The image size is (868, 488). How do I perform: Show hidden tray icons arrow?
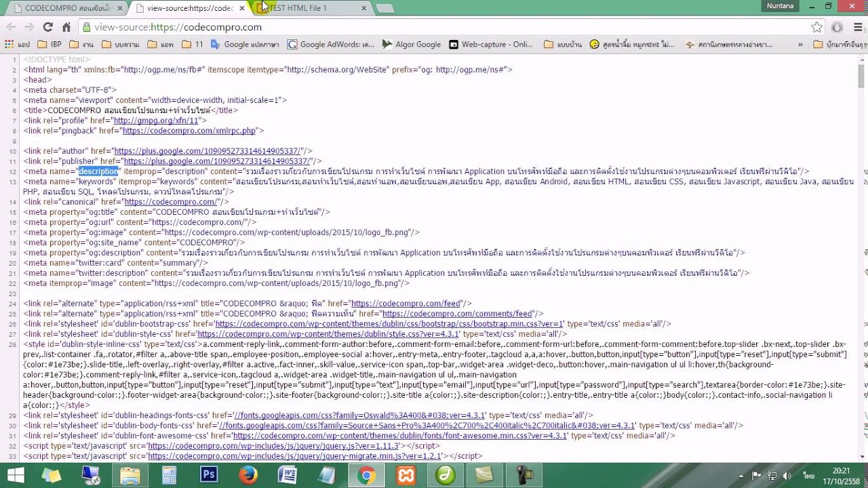(741, 476)
